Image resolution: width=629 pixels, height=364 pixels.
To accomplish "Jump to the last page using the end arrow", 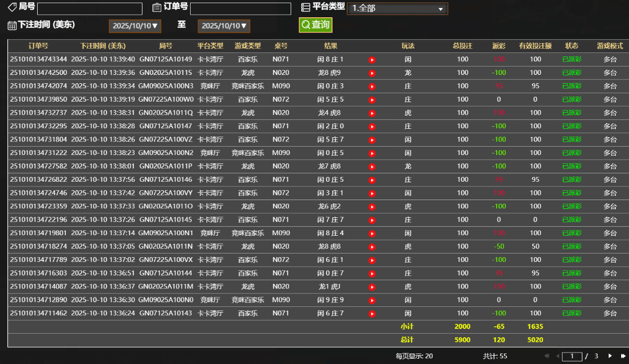I will pos(623,355).
